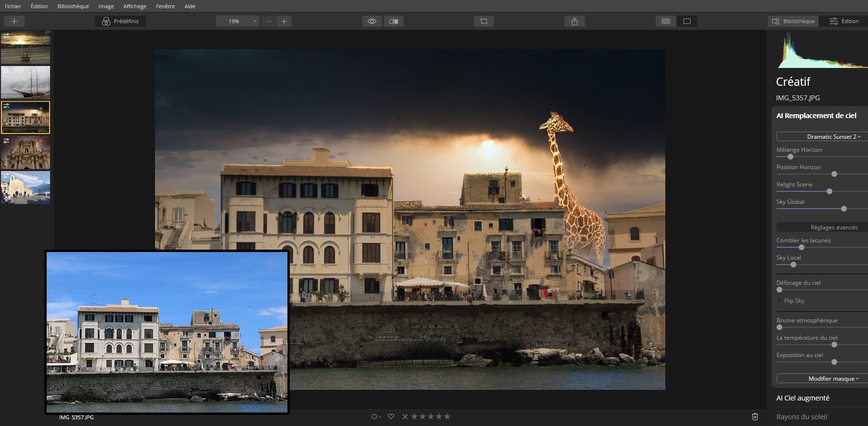Enable the Flip Sky checkbox
868x426 pixels.
pyautogui.click(x=779, y=300)
